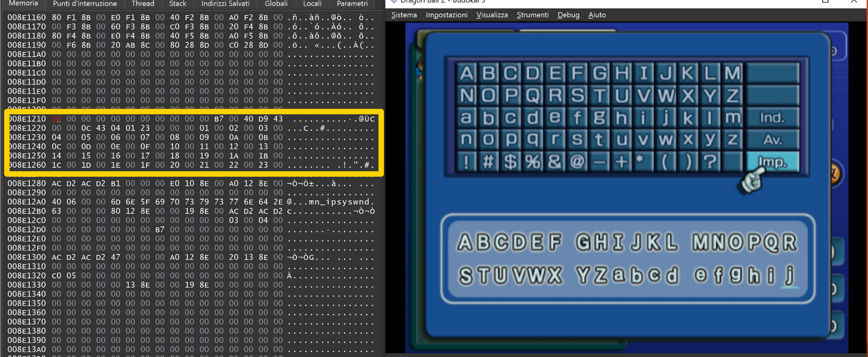Image resolution: width=868 pixels, height=357 pixels.
Task: Click memory address 008E12A0
Action: [x=26, y=202]
